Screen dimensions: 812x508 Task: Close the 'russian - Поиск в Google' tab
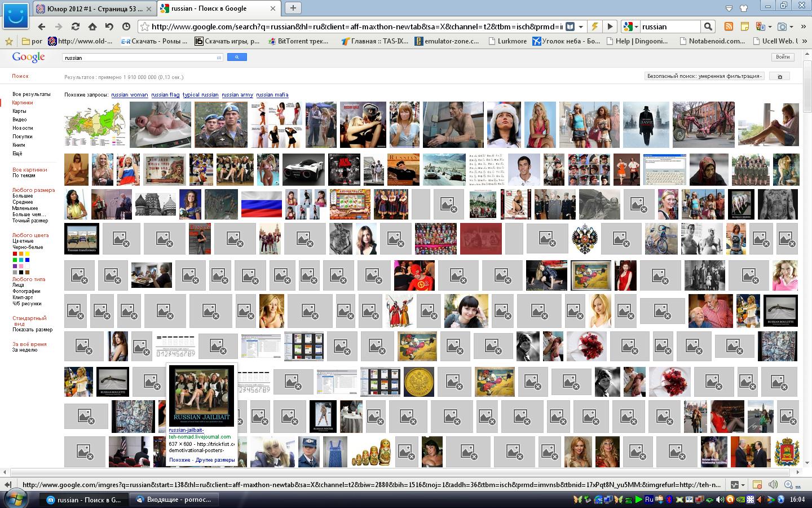coord(273,8)
